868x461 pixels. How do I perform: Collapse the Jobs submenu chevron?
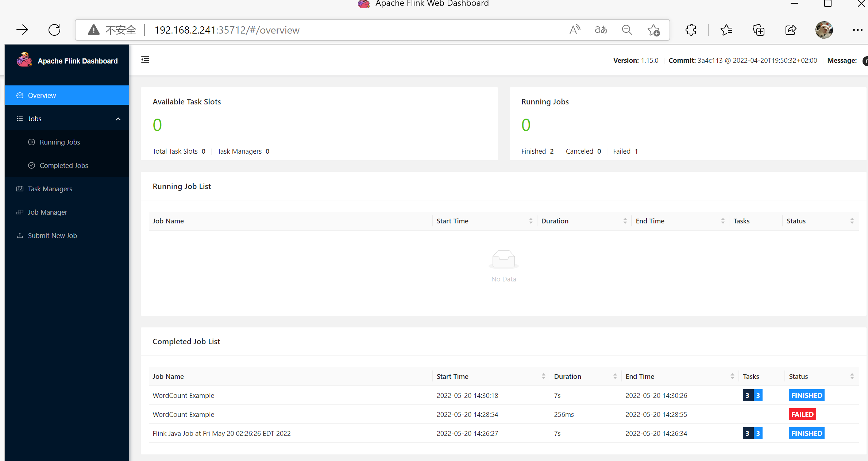(118, 119)
